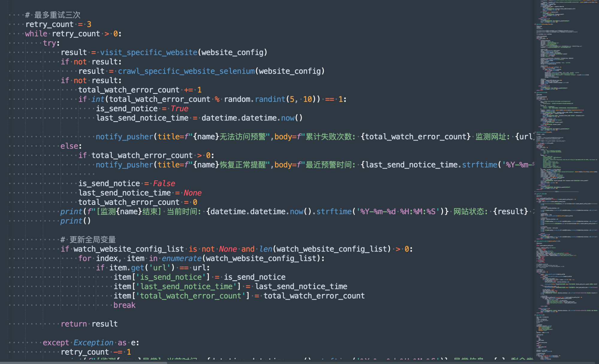Click the empty print() call
The height and width of the screenshot is (364, 599).
click(75, 221)
